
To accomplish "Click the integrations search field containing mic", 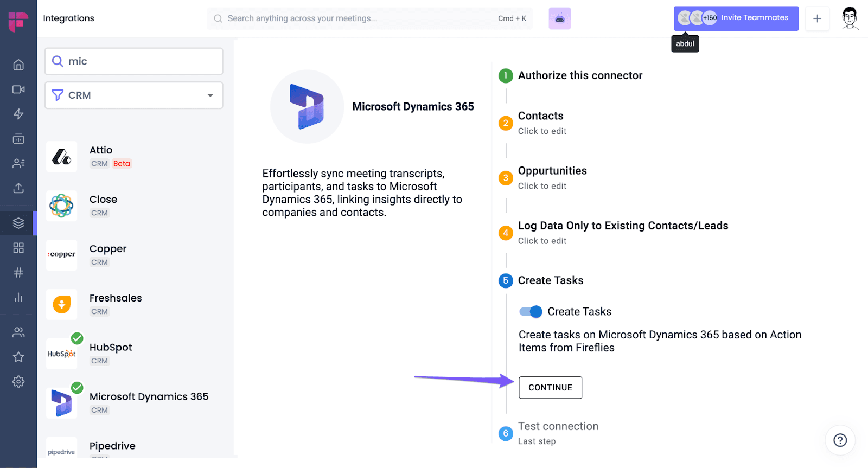I will (134, 61).
